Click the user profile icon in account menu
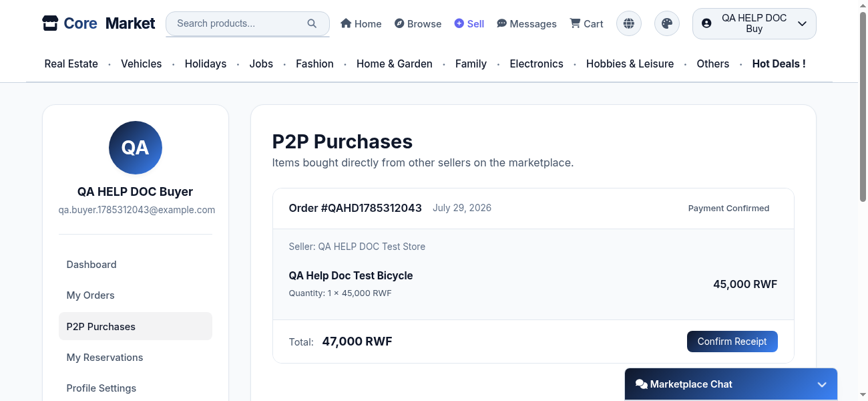 point(707,23)
